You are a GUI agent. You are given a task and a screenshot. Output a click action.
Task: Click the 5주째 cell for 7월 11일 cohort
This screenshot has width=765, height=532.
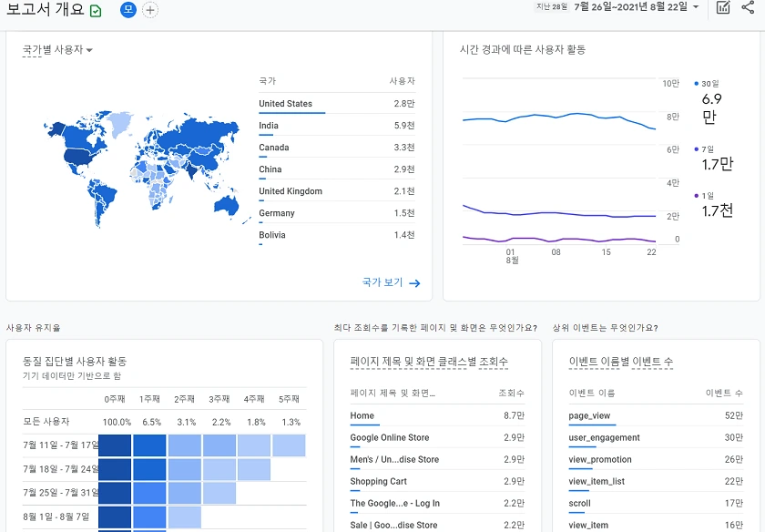coord(289,445)
